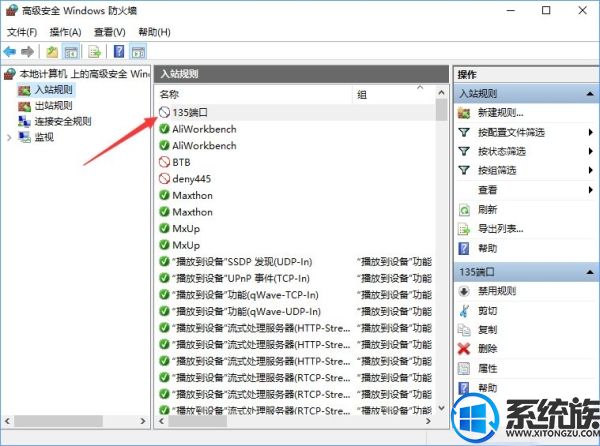600x446 pixels.
Task: Click the funnel icon next to 按状态筛选
Action: click(x=464, y=151)
